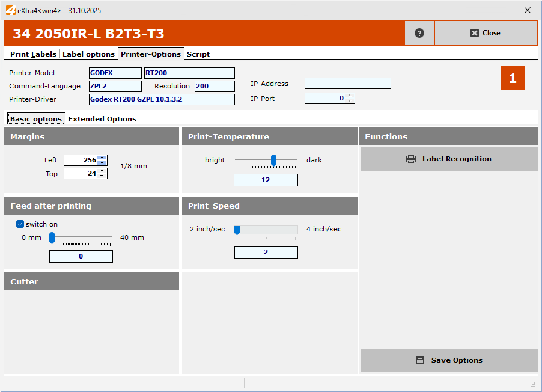This screenshot has width=542, height=392.
Task: Click the Resolution field showing 200
Action: click(x=214, y=86)
